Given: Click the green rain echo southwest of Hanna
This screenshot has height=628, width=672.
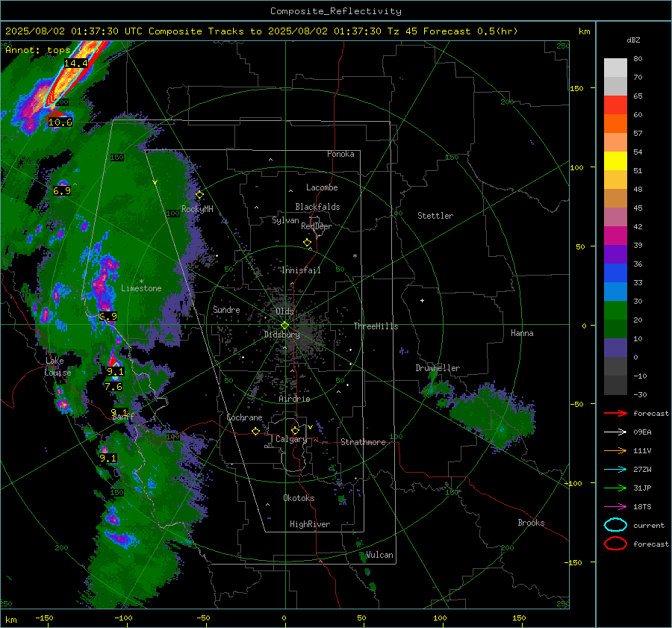Looking at the screenshot, I should click(493, 418).
